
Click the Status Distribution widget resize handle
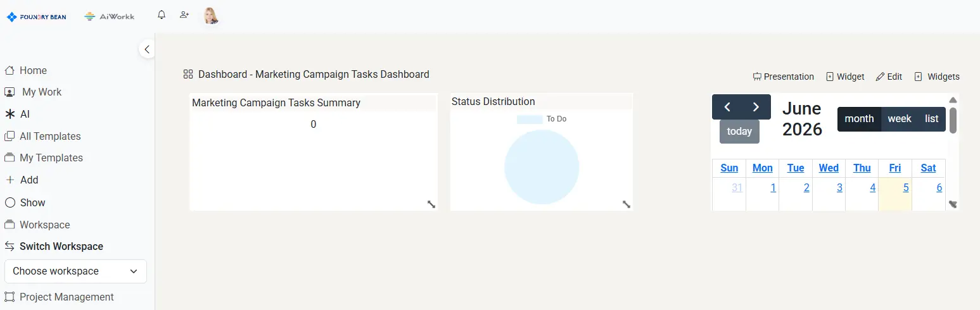pos(627,204)
